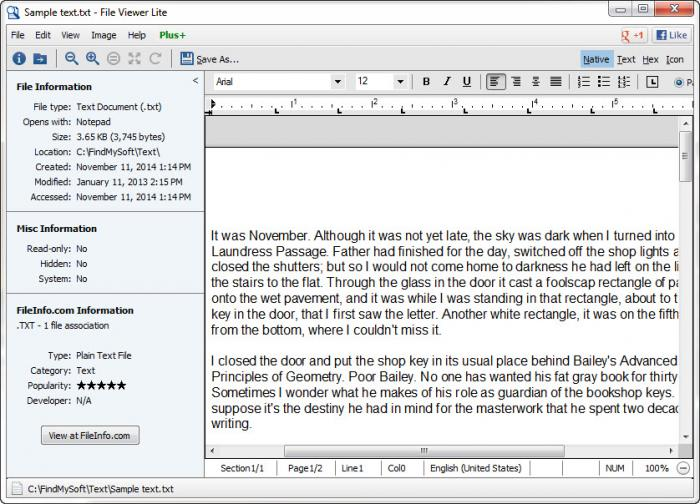This screenshot has height=504, width=700.
Task: Click the tab stop settings icon
Action: (x=653, y=82)
